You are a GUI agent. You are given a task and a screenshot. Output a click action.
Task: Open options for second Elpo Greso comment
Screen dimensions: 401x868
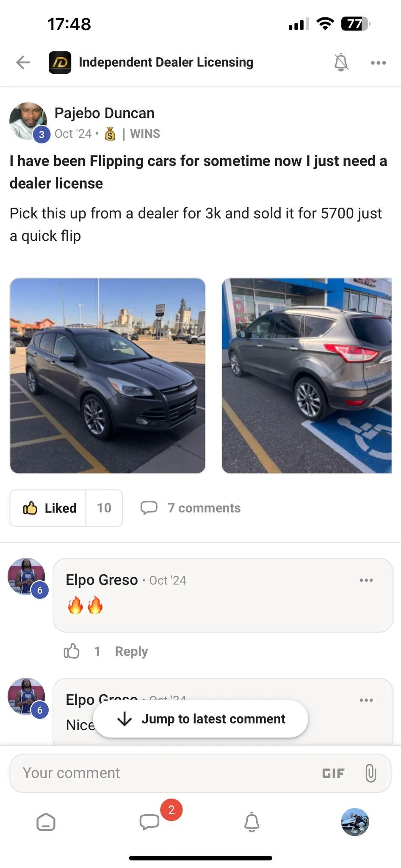pos(366,700)
